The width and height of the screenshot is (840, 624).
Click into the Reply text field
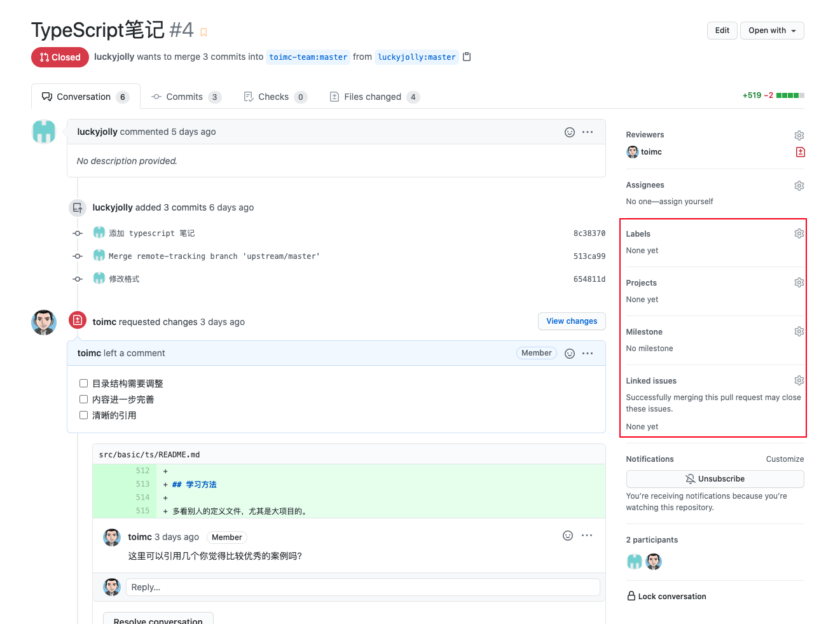pyautogui.click(x=362, y=587)
